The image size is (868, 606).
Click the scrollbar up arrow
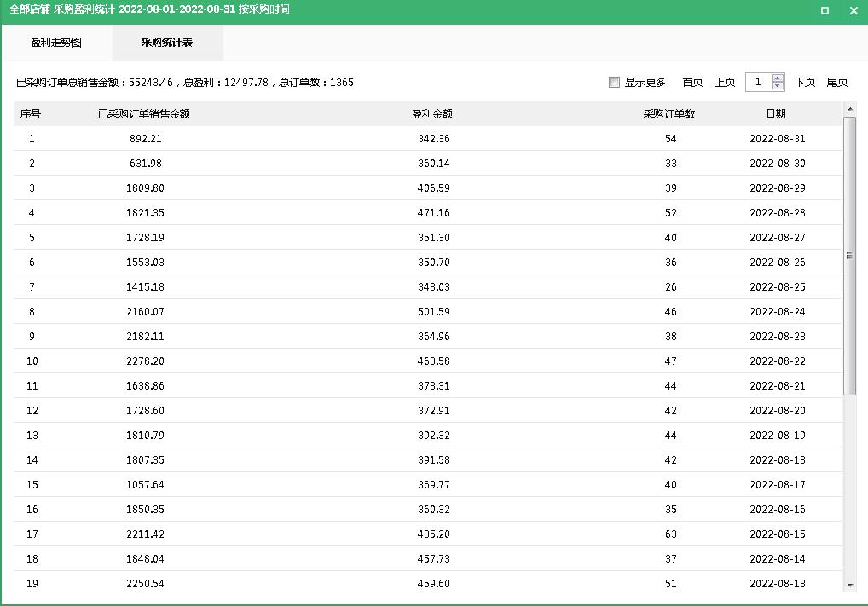(x=849, y=108)
